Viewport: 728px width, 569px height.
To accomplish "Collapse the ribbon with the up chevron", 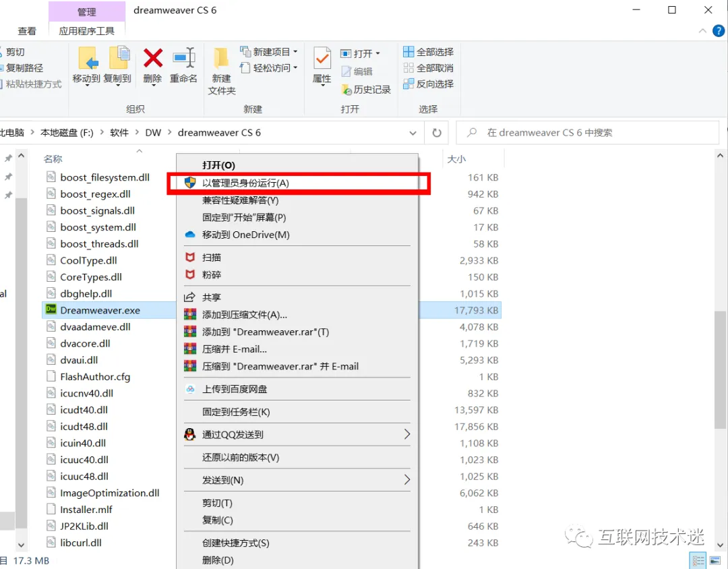I will tap(702, 31).
